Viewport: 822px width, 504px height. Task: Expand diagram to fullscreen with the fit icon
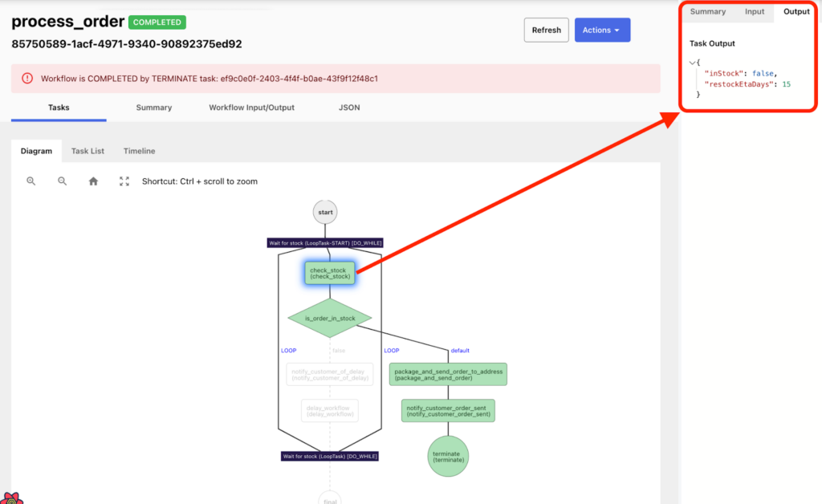tap(124, 181)
